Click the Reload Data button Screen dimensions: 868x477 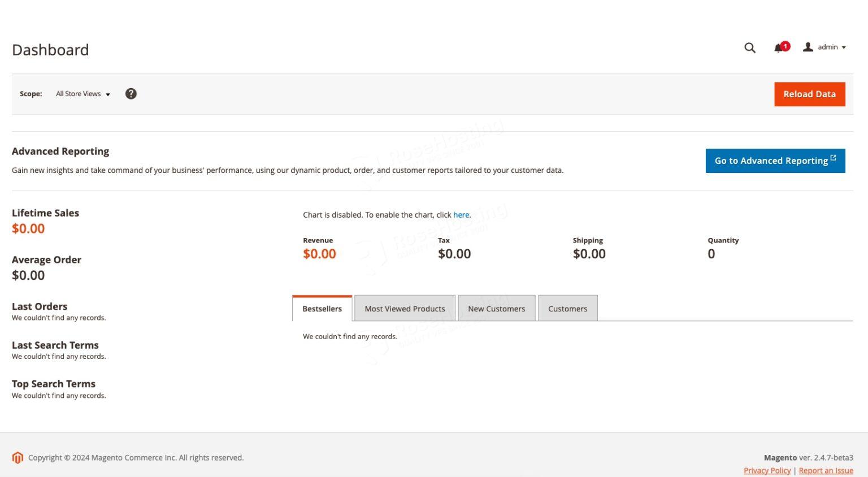pos(809,94)
